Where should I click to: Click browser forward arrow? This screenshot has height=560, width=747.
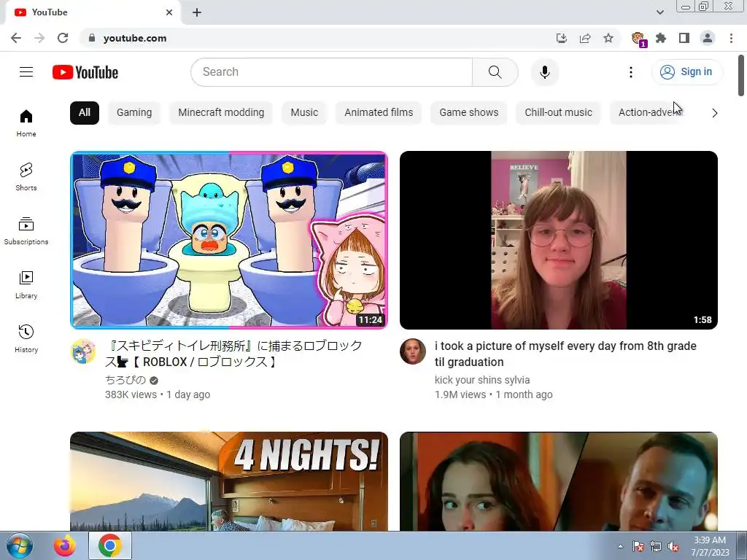39,38
